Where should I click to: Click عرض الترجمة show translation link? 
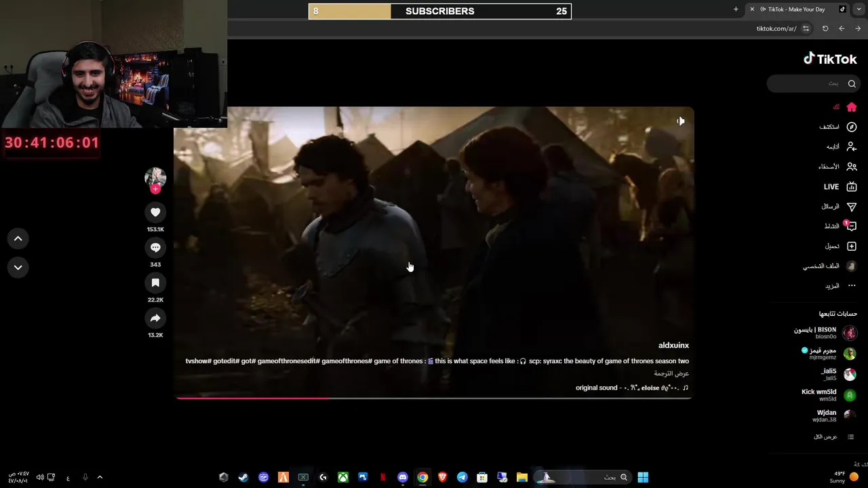pyautogui.click(x=671, y=373)
